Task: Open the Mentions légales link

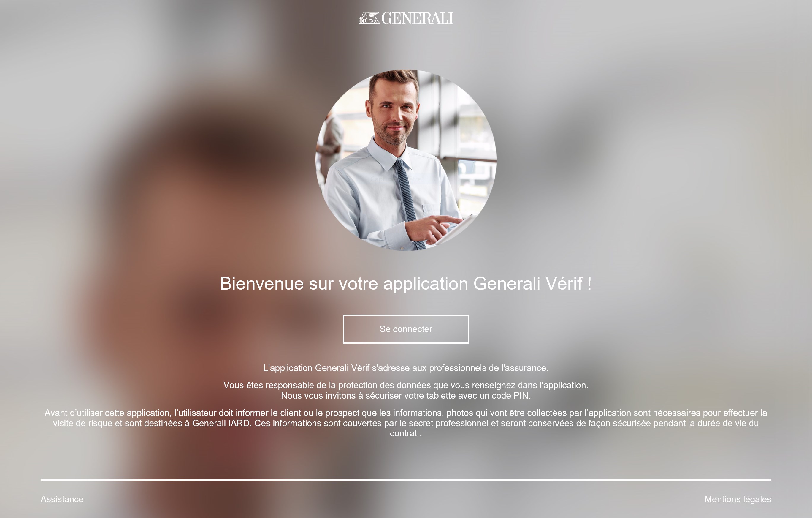Action: click(x=738, y=499)
